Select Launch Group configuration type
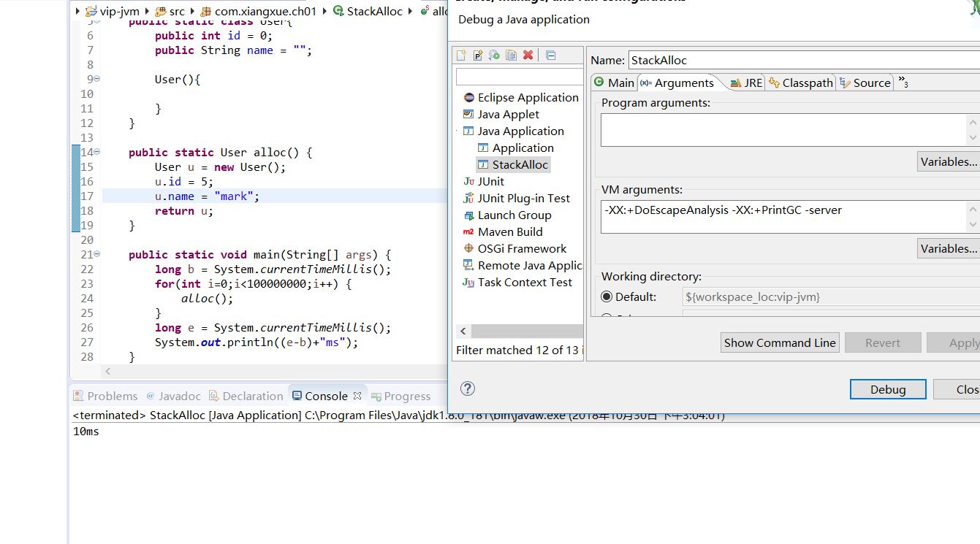The width and height of the screenshot is (980, 544). coord(507,215)
